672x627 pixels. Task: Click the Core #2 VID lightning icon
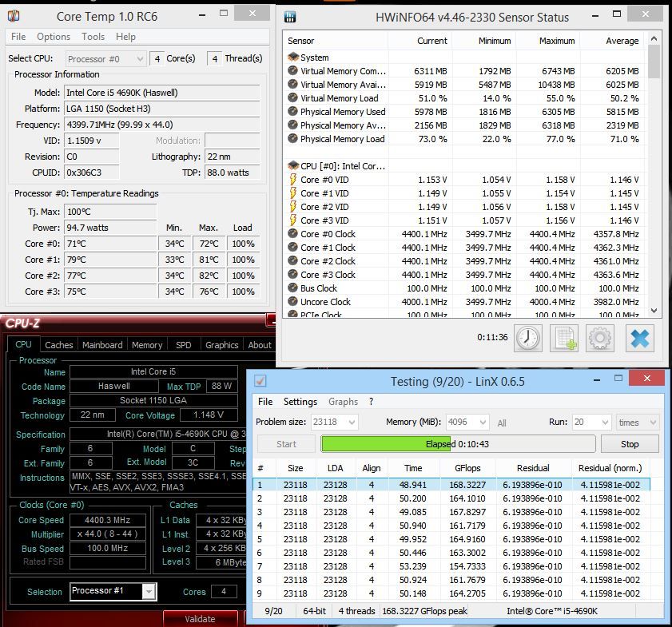pos(293,206)
